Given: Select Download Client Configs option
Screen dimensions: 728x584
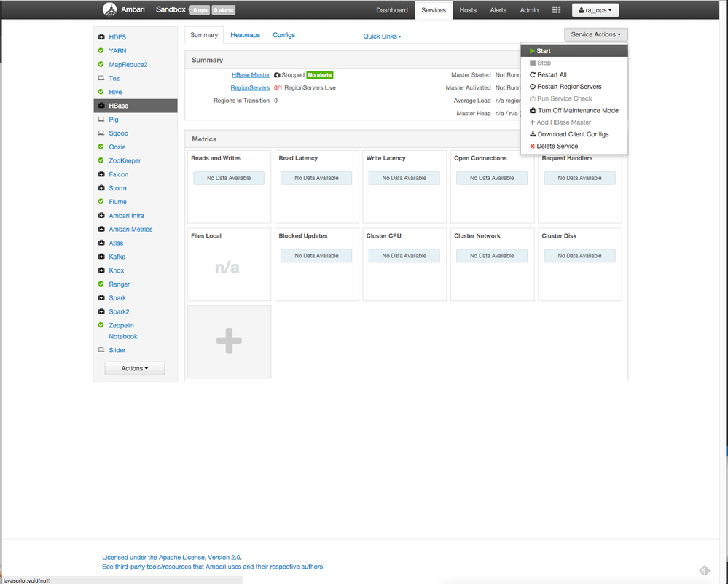Looking at the screenshot, I should pos(574,134).
